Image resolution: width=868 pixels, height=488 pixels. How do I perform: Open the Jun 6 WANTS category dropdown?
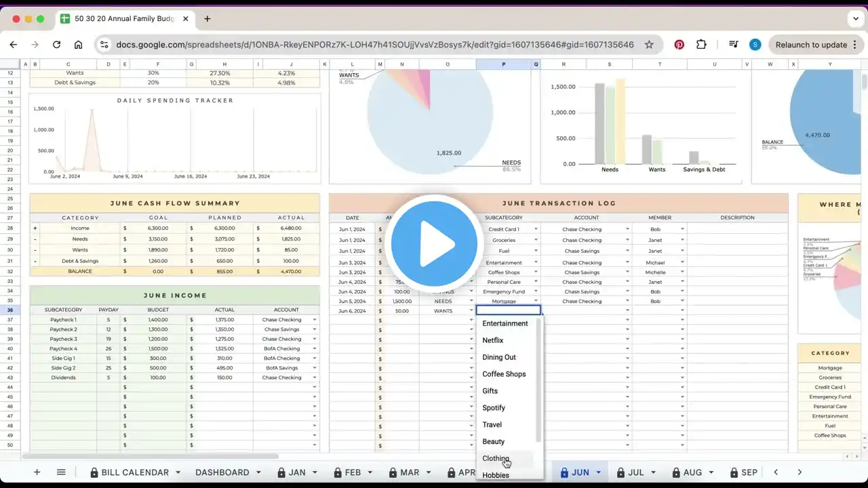tap(471, 310)
